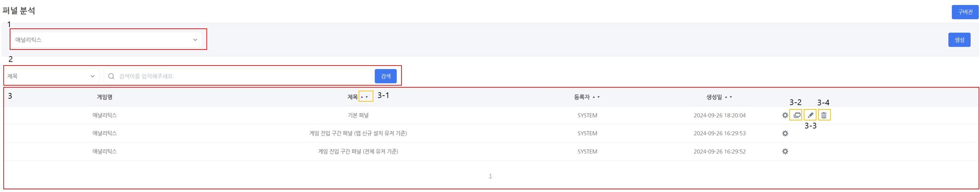Screen dimensions: 980x192
Task: Sort the list by 제목 column arrows
Action: pos(365,97)
